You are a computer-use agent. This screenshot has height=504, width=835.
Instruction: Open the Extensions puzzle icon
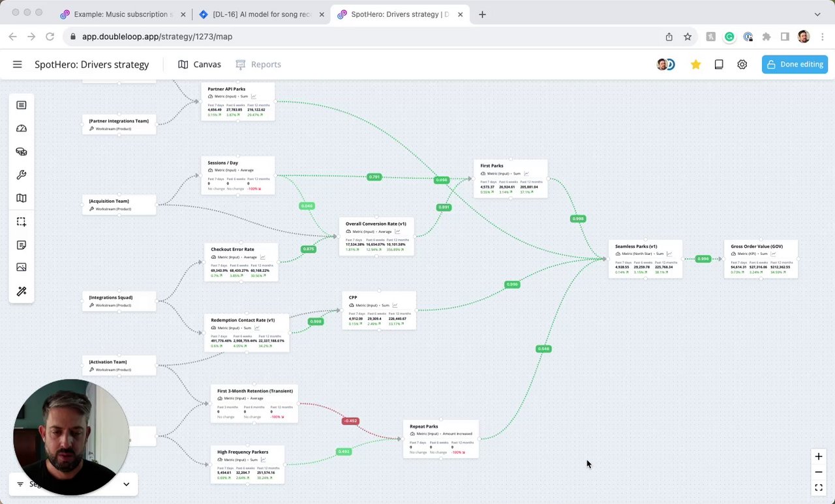pyautogui.click(x=767, y=37)
